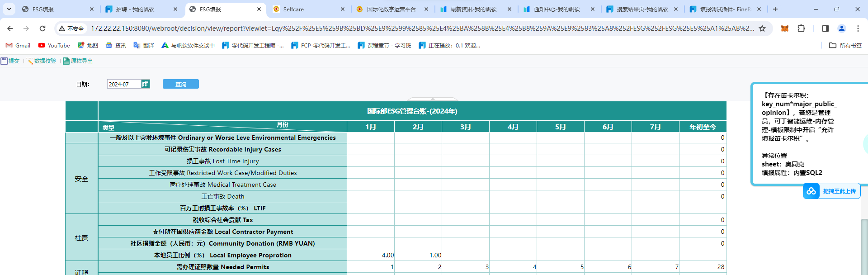Click the 国际部ESG管理台账 title header
868x275 pixels.
(412, 111)
